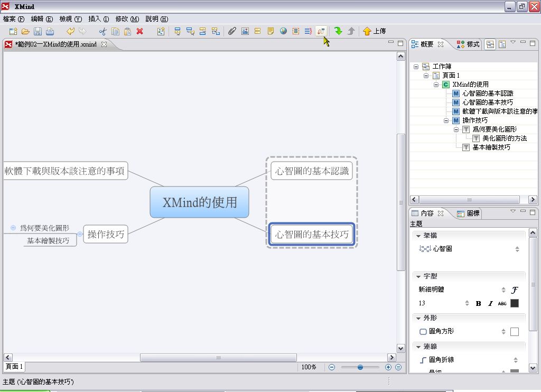Screen dimensions: 541x392
Task: Zoom in with the plus button
Action: [388, 367]
